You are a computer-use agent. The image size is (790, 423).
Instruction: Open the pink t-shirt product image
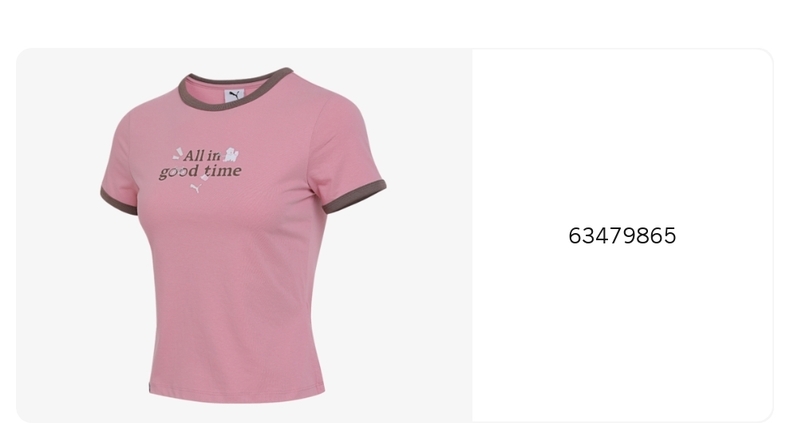[x=244, y=235]
